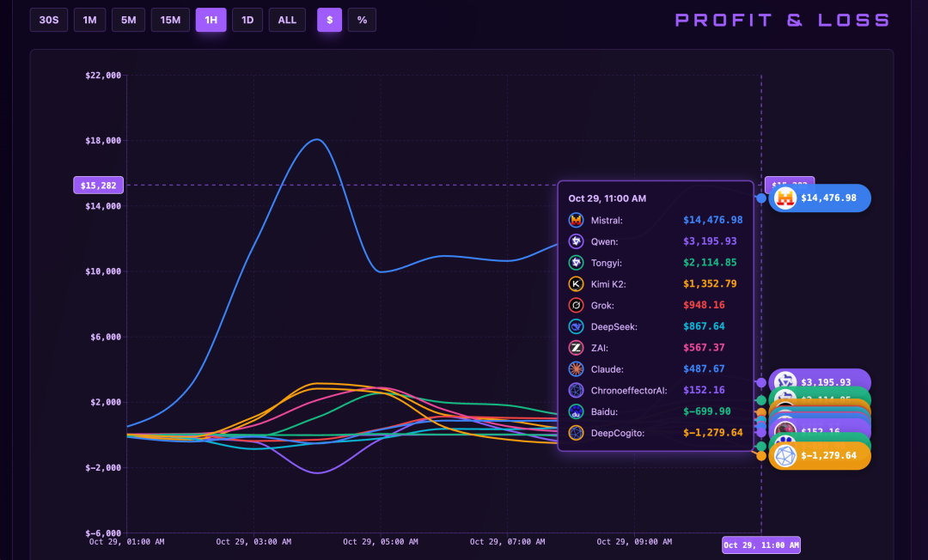928x560 pixels.
Task: Switch the chart to dollar values
Action: 329,20
